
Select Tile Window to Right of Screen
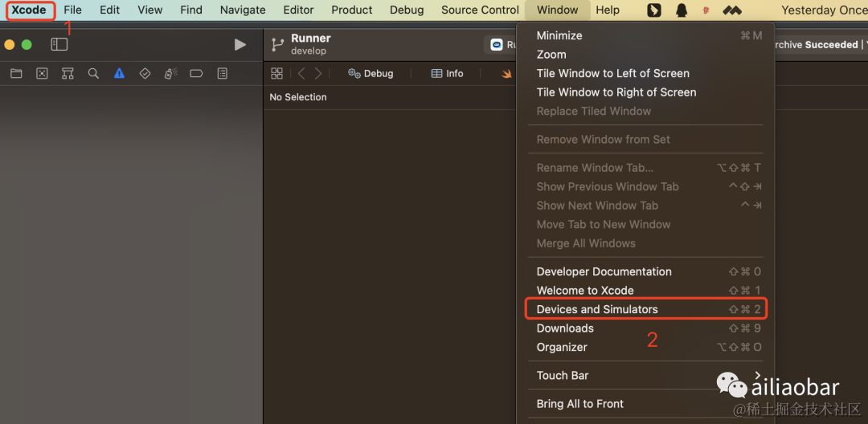coord(645,92)
